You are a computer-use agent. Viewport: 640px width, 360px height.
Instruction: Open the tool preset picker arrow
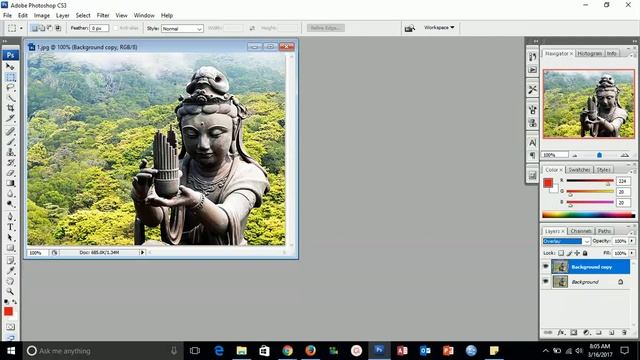tap(21, 28)
